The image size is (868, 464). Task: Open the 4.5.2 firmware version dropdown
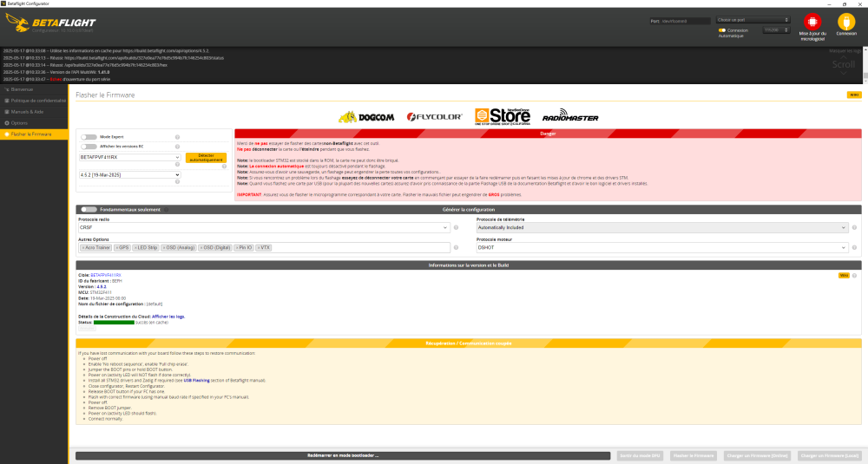pos(129,175)
